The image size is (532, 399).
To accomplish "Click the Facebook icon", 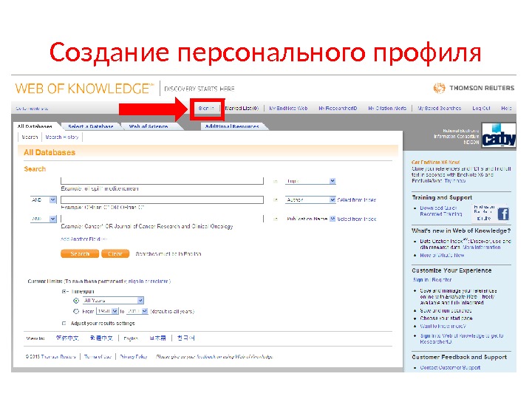I will [503, 214].
